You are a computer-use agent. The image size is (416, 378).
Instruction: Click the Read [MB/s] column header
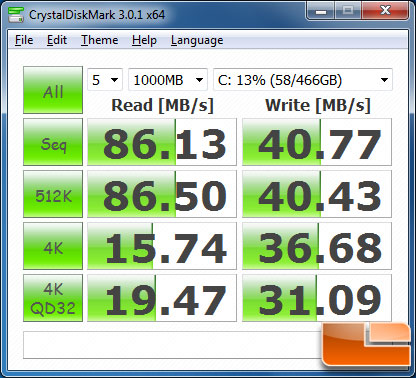click(162, 105)
